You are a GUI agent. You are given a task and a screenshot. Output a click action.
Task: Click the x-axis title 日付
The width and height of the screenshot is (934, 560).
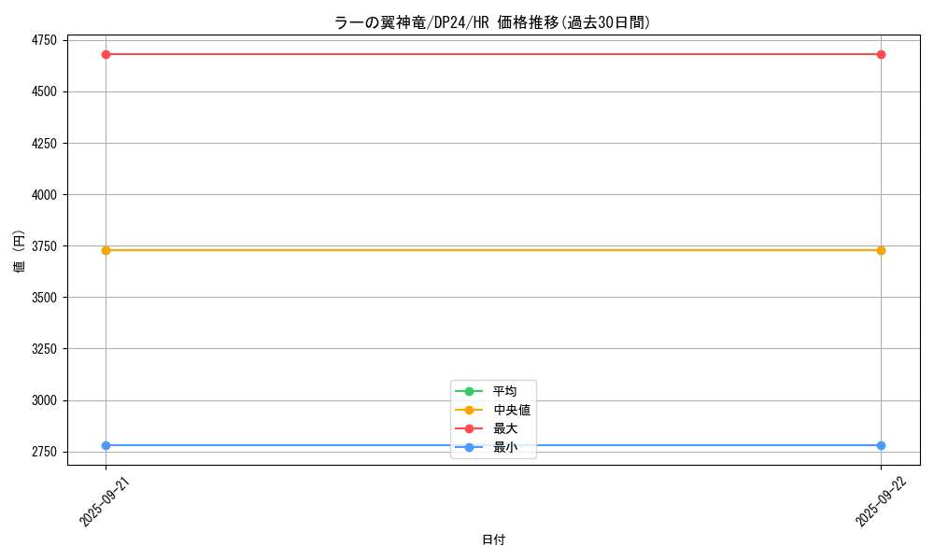click(493, 539)
